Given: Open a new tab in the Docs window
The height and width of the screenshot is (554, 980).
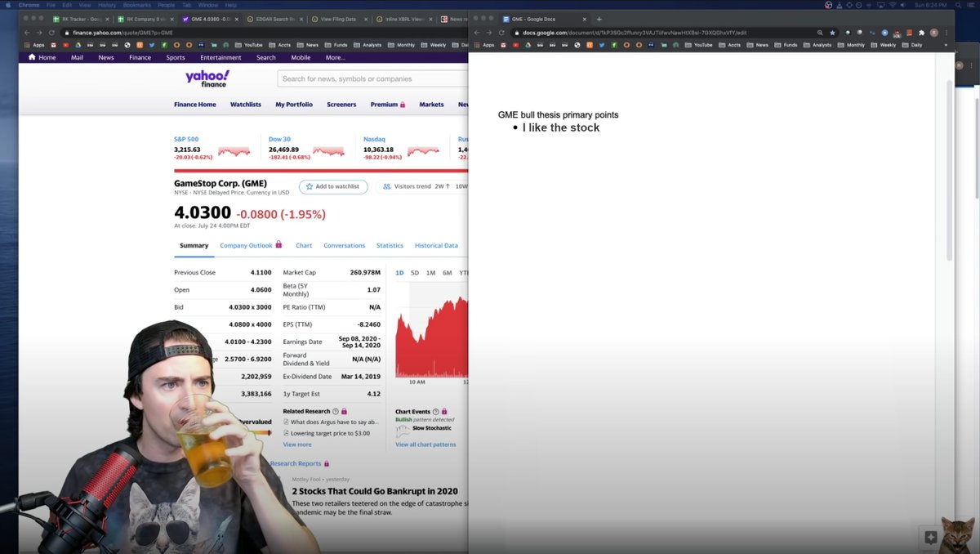Looking at the screenshot, I should [x=599, y=19].
